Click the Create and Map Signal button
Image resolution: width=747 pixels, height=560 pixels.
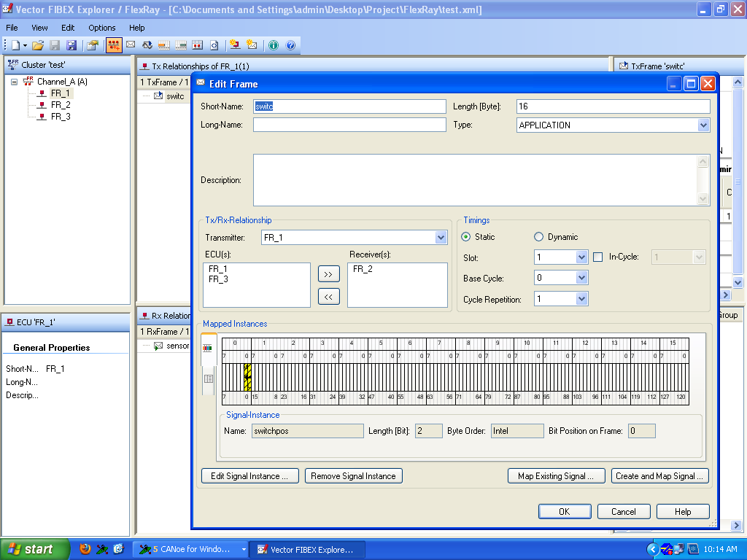point(659,476)
